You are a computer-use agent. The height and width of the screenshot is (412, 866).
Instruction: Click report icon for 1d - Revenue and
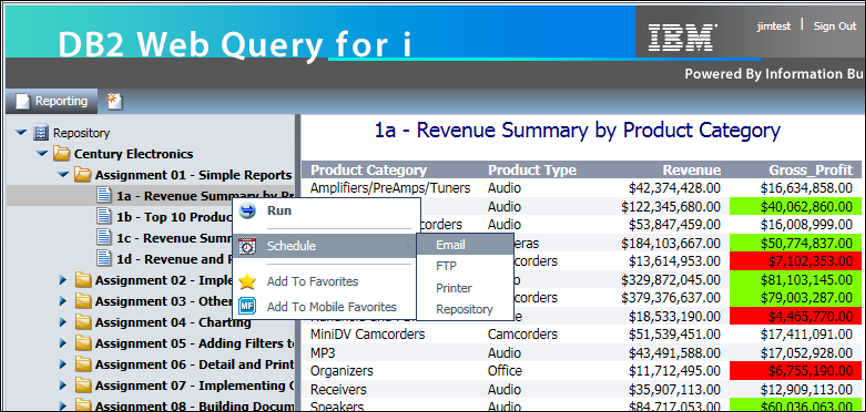coord(104,258)
